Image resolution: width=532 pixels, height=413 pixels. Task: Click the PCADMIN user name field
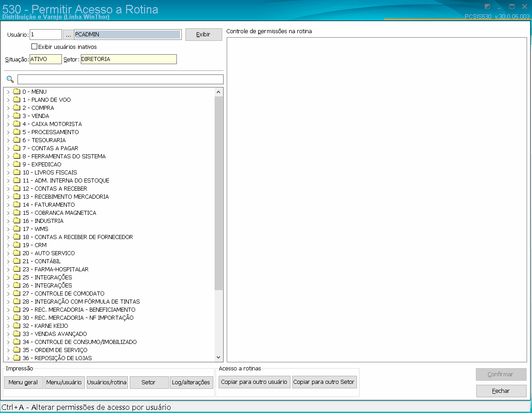pos(128,35)
